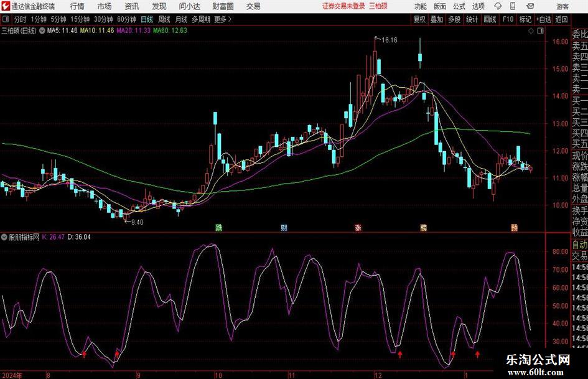Image resolution: width=588 pixels, height=379 pixels.
Task: Open the 市场 menu
Action: tap(105, 6)
